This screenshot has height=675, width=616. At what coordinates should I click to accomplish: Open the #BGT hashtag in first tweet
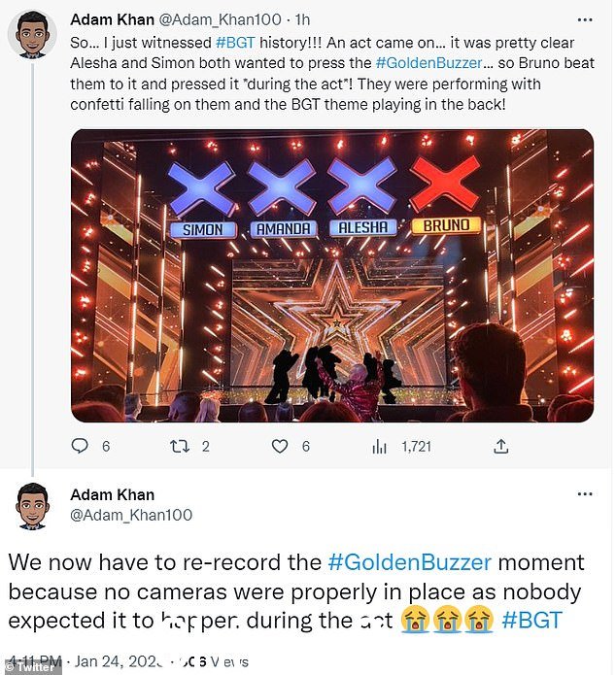coord(235,43)
